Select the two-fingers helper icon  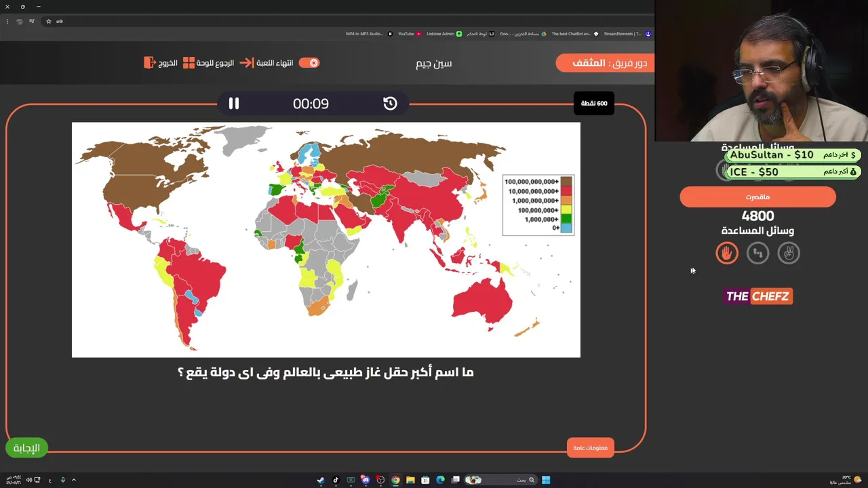(789, 253)
